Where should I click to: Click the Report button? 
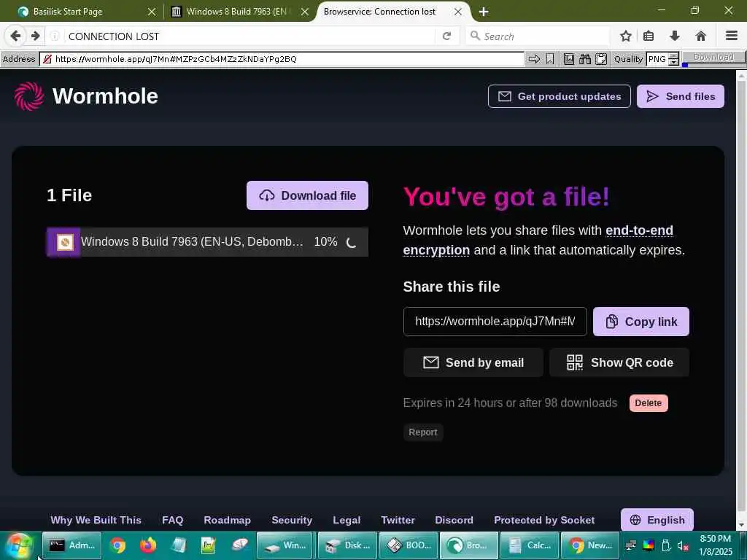(423, 432)
